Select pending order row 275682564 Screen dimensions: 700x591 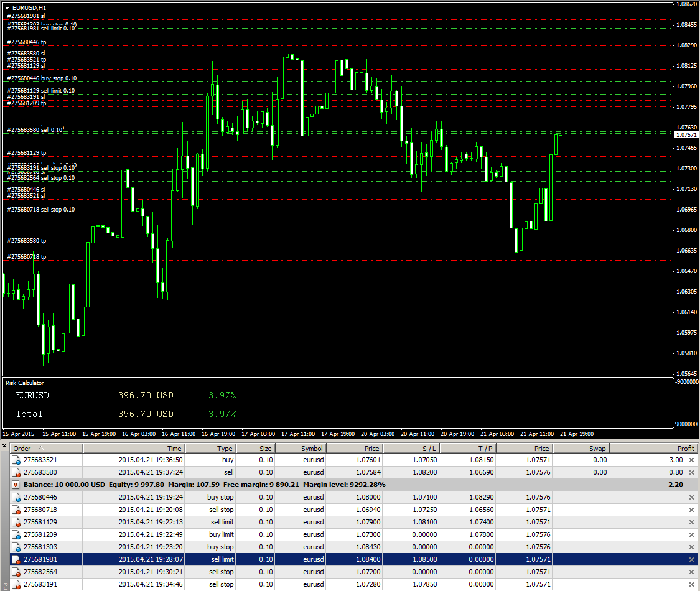tap(354, 572)
